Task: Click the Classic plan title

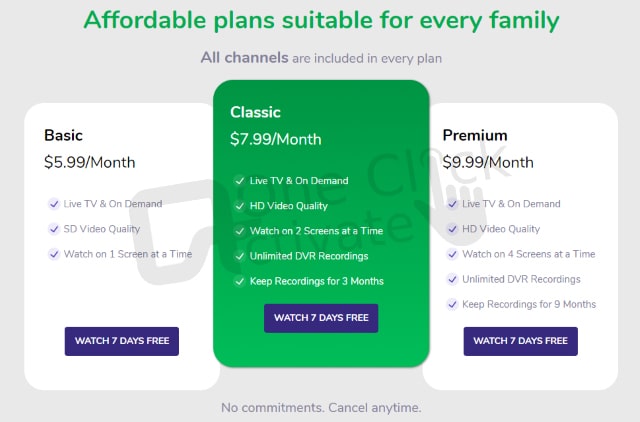Action: click(255, 112)
